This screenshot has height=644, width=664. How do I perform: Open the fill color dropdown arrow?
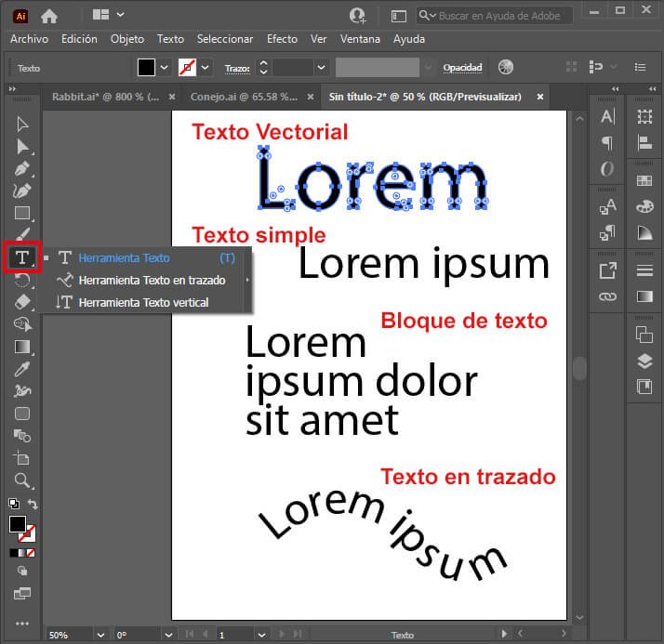click(x=165, y=67)
